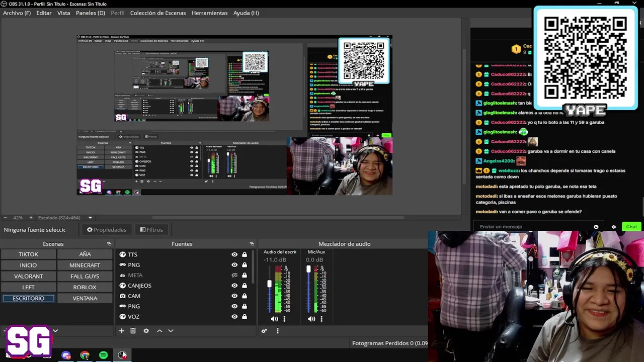Mute the Audio del escritorio speaker icon
The width and height of the screenshot is (644, 362).
pos(274,319)
